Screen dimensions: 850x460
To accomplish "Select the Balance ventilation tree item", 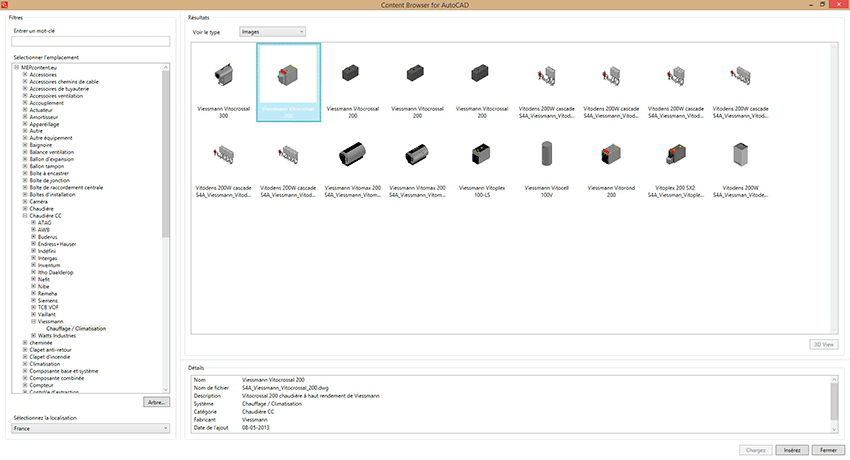I will (x=51, y=152).
